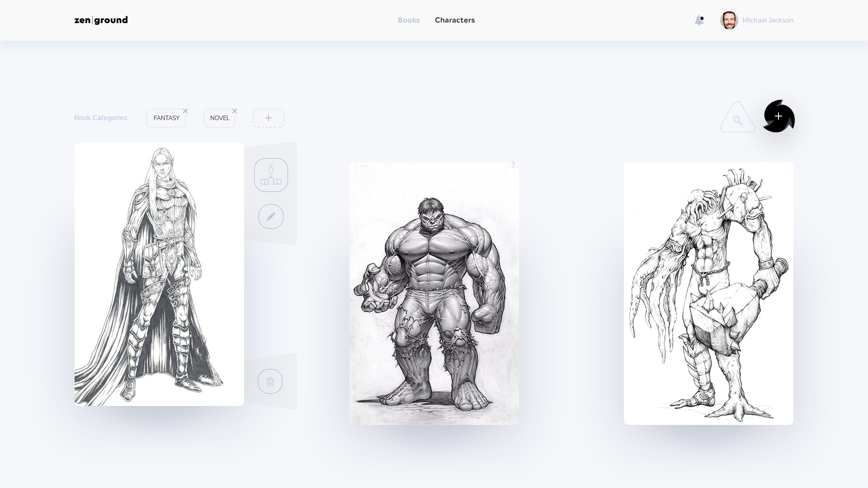Select the FANTASY category tag
The image size is (868, 488).
(x=166, y=118)
